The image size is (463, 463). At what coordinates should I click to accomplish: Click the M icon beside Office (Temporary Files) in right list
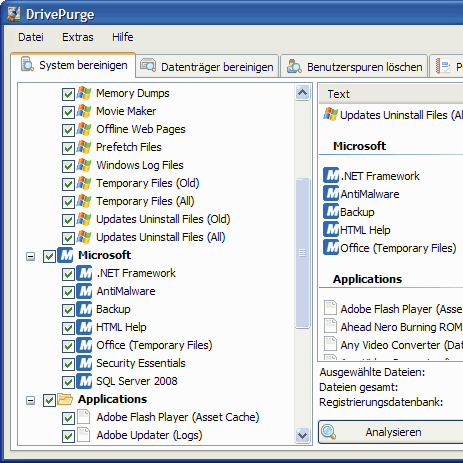click(x=331, y=247)
